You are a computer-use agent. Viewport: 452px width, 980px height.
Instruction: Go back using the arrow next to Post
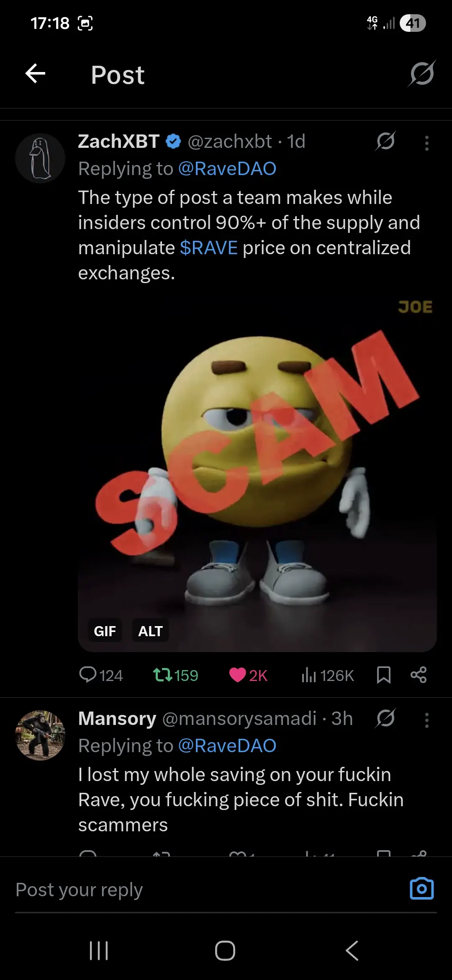click(x=35, y=74)
